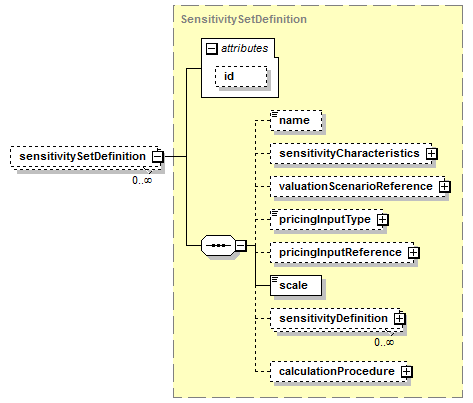This screenshot has width=473, height=403.
Task: Expand the pricingInputReference plus icon
Action: click(x=413, y=252)
